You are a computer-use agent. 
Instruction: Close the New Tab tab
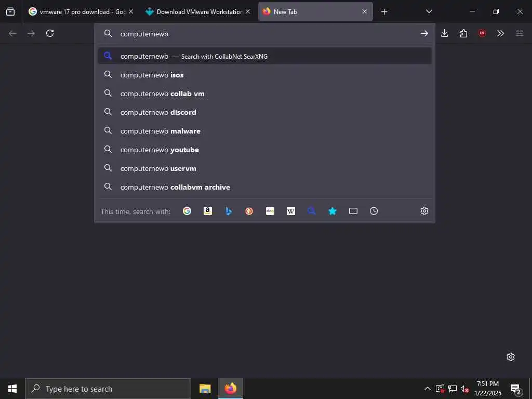tap(365, 11)
